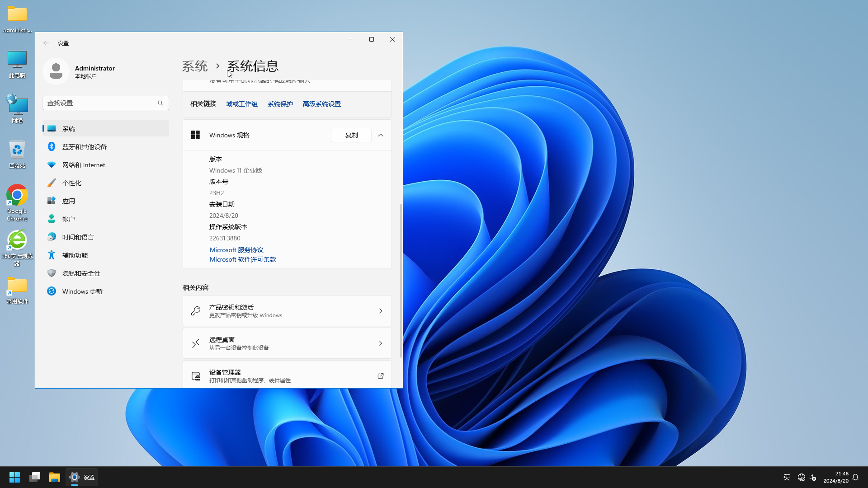The height and width of the screenshot is (488, 868).
Task: Open 帐户 settings
Action: [x=106, y=219]
